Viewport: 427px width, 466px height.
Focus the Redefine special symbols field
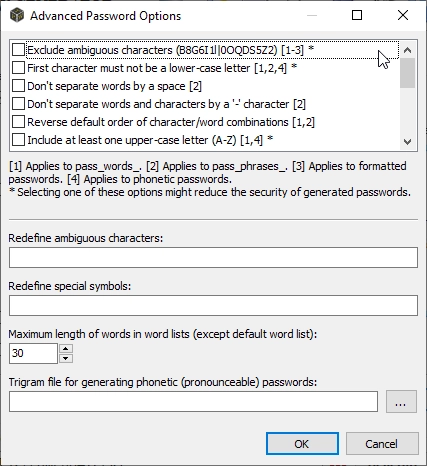click(213, 305)
